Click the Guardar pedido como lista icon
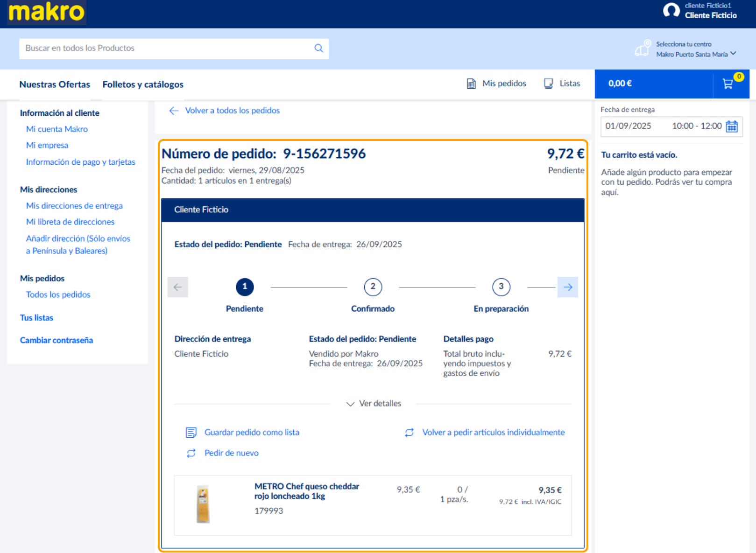Image resolution: width=756 pixels, height=553 pixels. [x=191, y=433]
